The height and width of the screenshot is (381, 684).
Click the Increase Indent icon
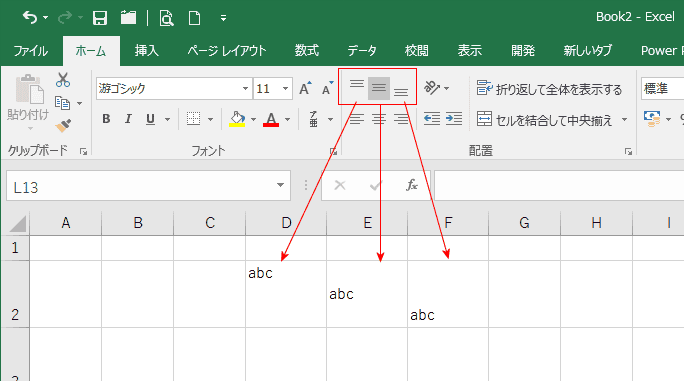click(454, 118)
